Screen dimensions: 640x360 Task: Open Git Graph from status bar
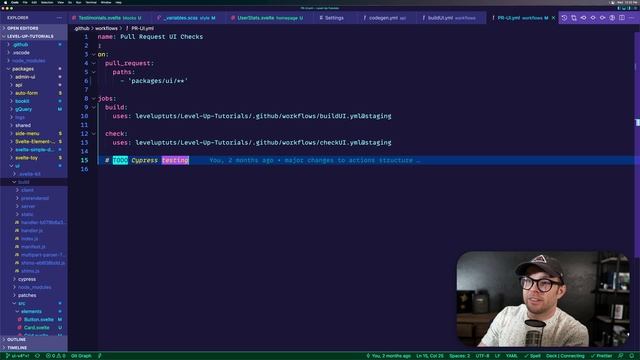coord(81,356)
